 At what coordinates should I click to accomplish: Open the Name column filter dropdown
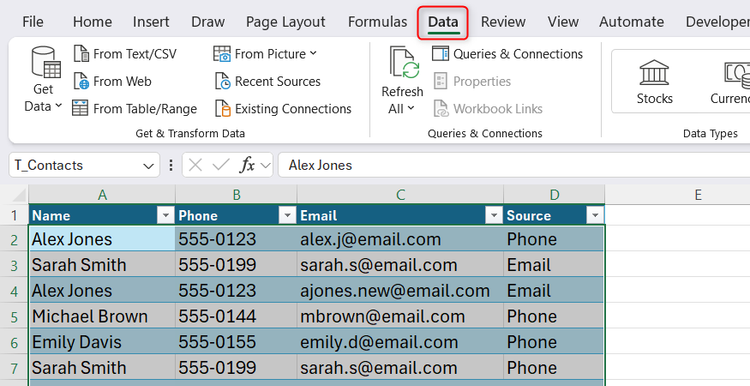coord(165,216)
